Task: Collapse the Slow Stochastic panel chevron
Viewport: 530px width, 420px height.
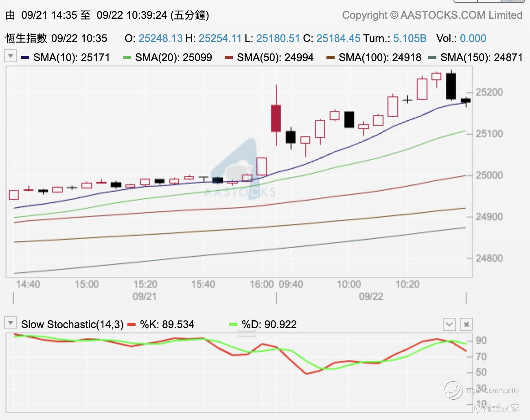Action: click(449, 324)
